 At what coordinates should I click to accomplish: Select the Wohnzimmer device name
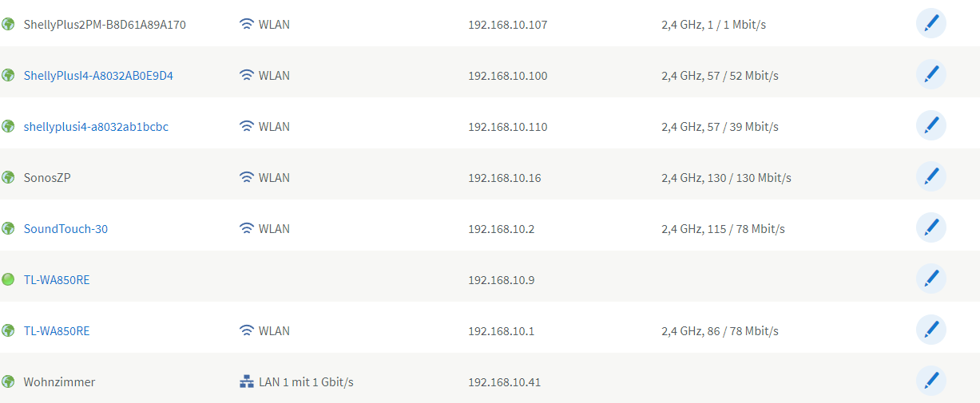click(59, 382)
